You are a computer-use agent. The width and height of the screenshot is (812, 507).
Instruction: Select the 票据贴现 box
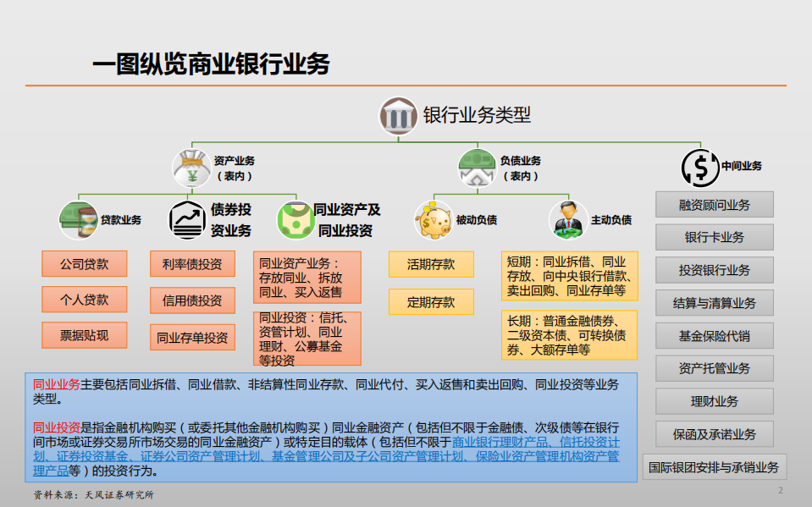tap(85, 334)
